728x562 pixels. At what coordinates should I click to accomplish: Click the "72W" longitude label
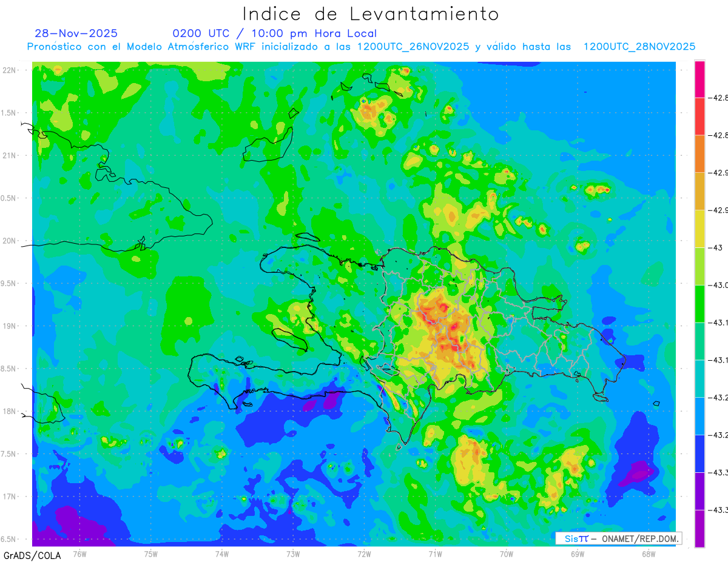click(364, 554)
